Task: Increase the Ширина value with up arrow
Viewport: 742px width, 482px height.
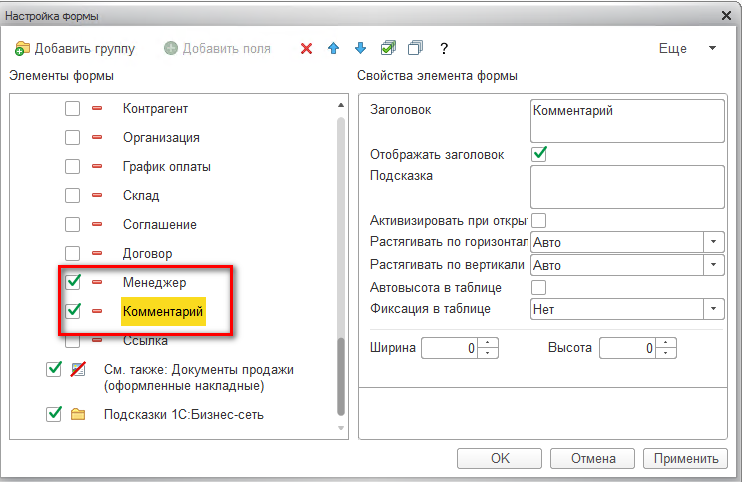Action: [x=488, y=342]
